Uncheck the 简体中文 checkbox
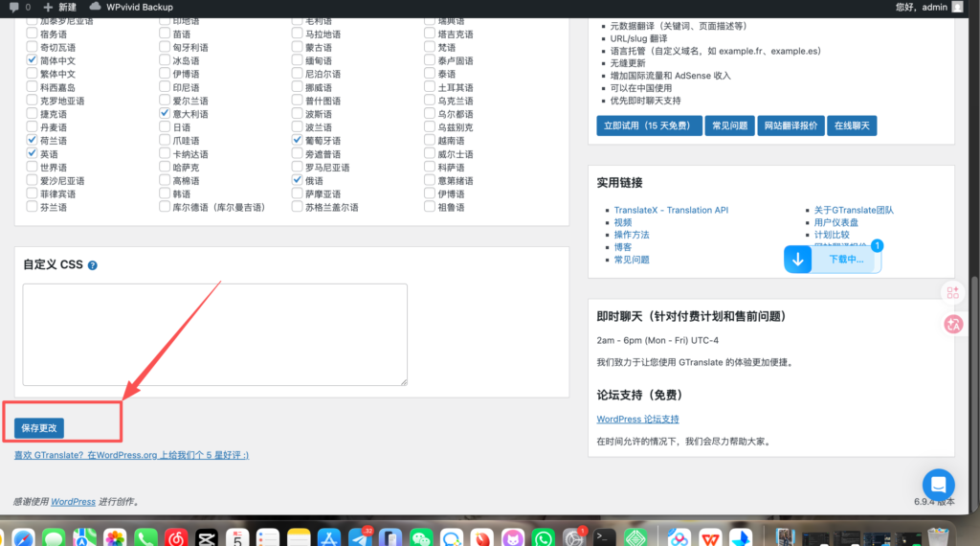 point(32,60)
